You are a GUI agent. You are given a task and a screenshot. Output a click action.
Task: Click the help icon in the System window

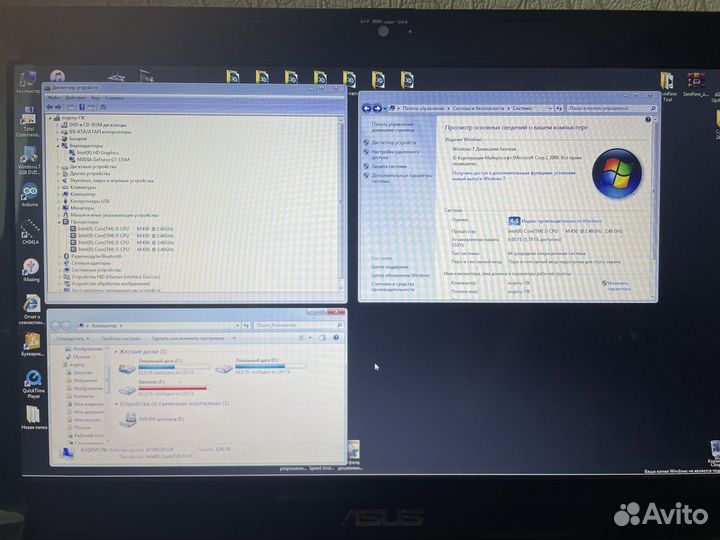(647, 119)
